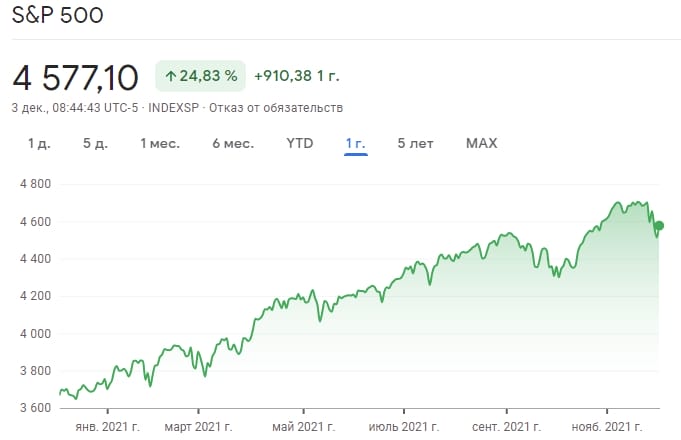Switch chart to YTD view
The width and height of the screenshot is (681, 440).
pos(300,143)
